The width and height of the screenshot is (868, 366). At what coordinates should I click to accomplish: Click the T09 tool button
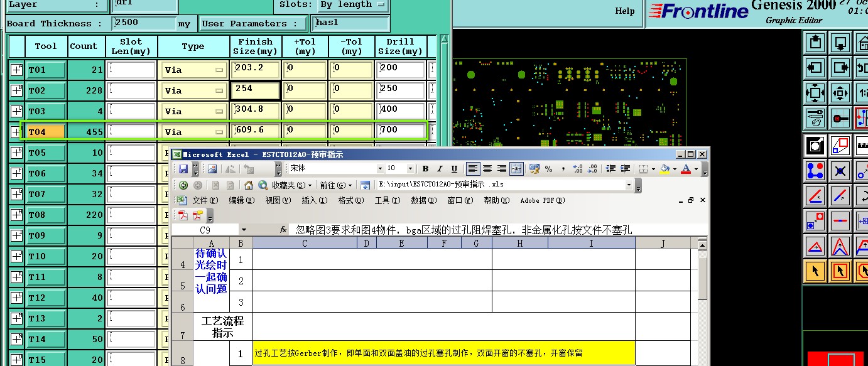[45, 235]
